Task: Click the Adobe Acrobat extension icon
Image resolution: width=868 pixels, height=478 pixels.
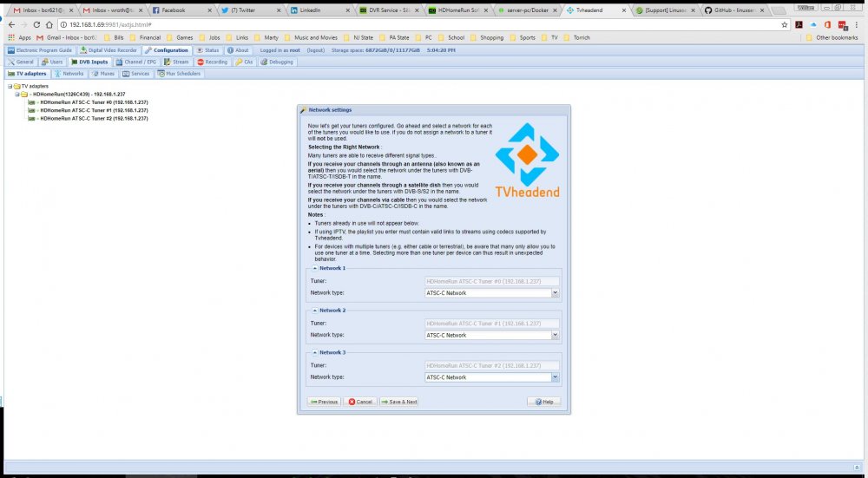Action: point(799,25)
